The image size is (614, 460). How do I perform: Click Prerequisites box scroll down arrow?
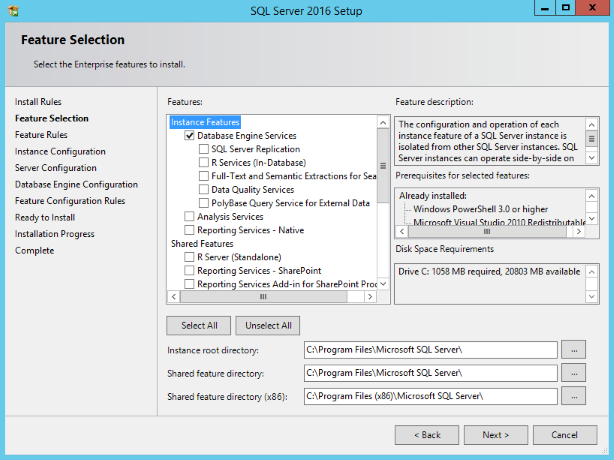[x=592, y=218]
